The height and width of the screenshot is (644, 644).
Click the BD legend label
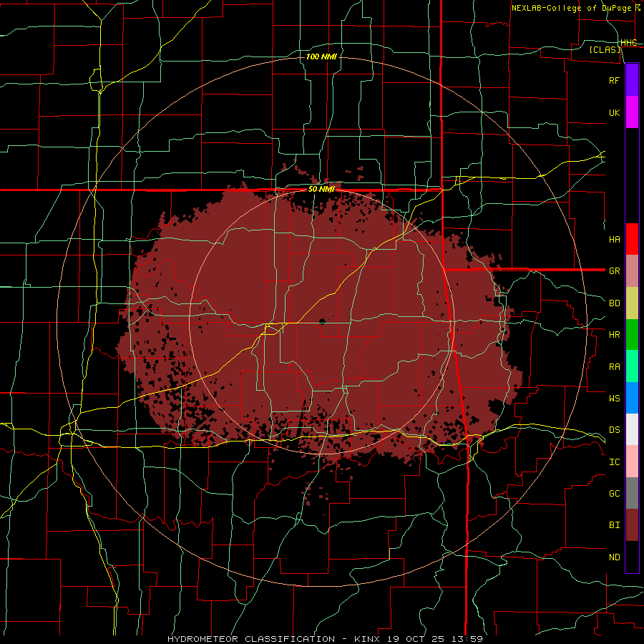(x=614, y=303)
